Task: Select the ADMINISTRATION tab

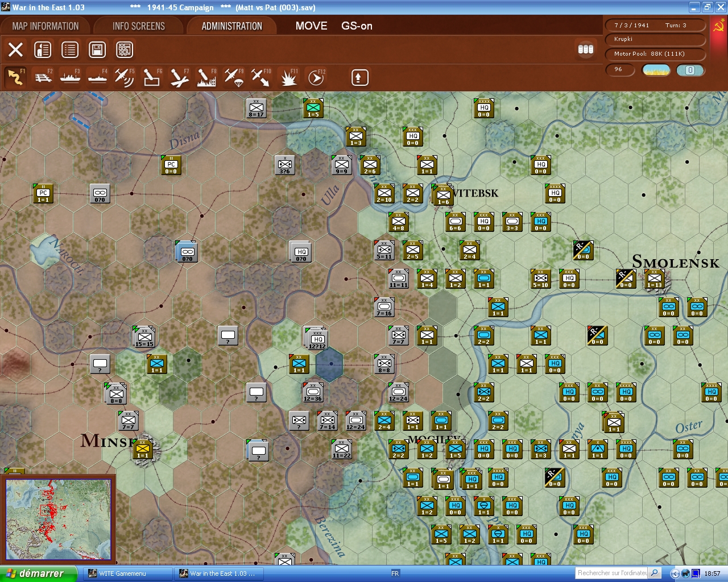Action: [x=232, y=26]
